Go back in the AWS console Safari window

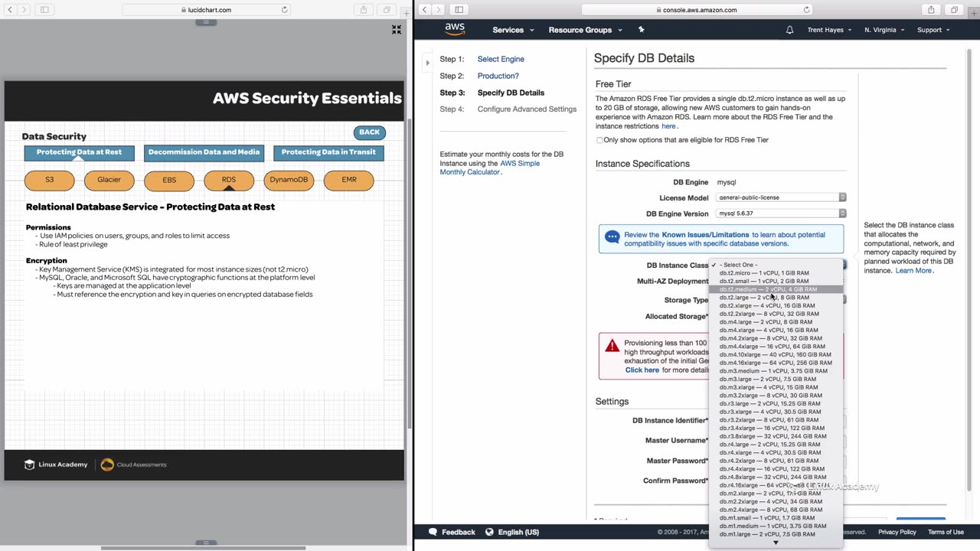[424, 10]
